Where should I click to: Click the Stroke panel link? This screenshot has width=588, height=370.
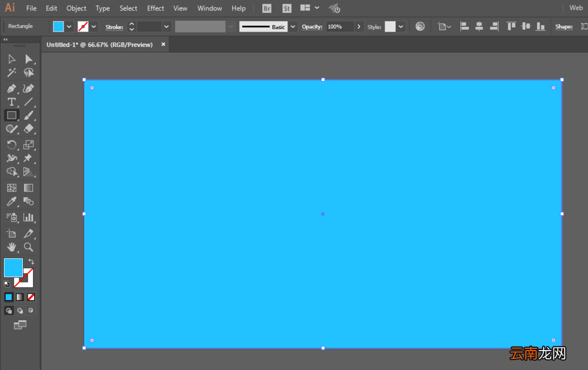(x=115, y=27)
